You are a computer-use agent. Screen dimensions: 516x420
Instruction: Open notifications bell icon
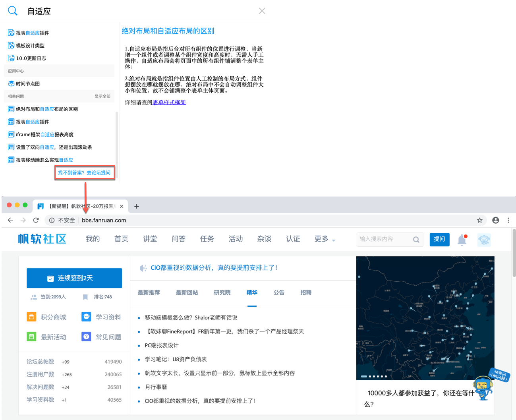click(x=462, y=240)
